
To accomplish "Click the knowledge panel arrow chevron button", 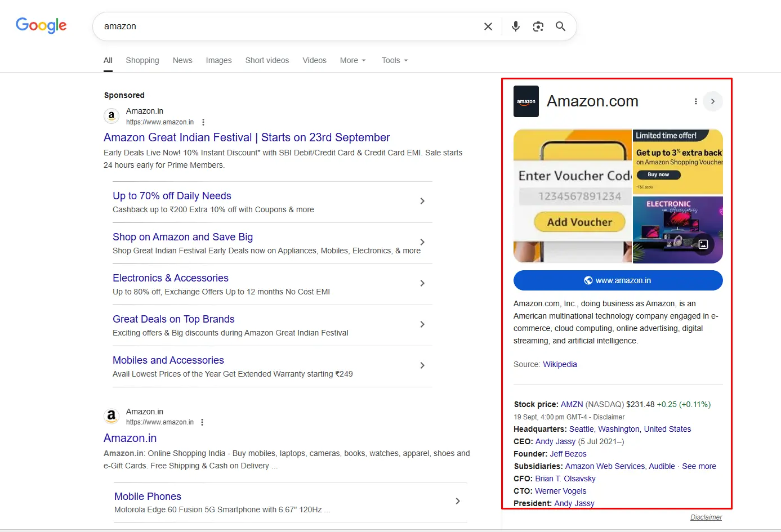I will tap(713, 101).
